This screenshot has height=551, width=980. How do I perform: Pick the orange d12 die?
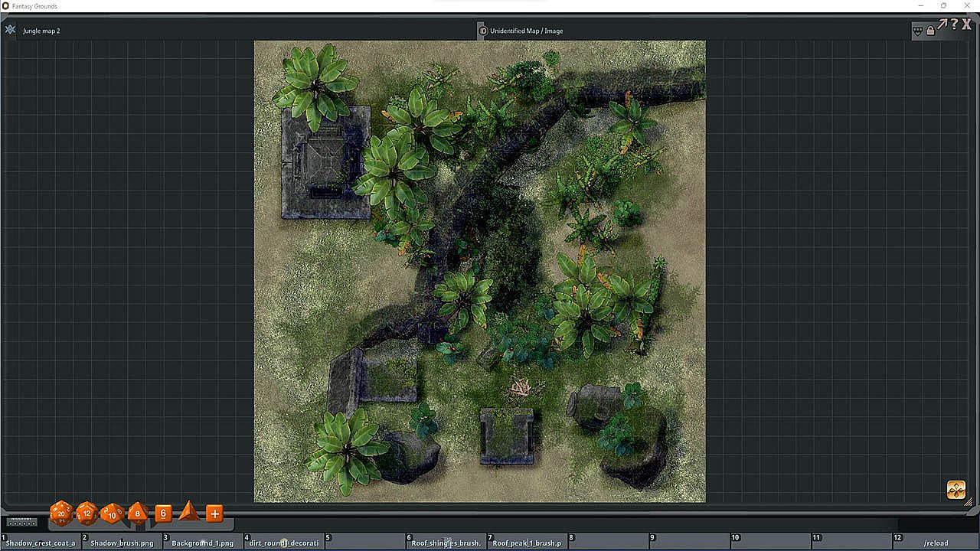[x=87, y=514]
